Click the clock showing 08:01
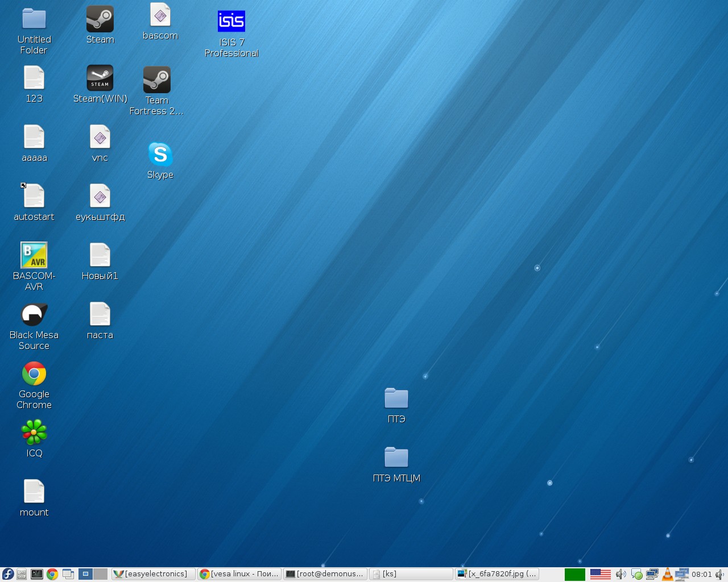Image resolution: width=728 pixels, height=582 pixels. (x=701, y=574)
